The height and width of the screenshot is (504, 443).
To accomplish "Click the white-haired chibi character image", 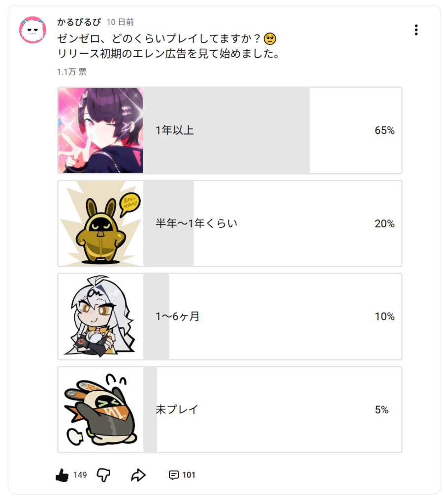I will click(101, 316).
